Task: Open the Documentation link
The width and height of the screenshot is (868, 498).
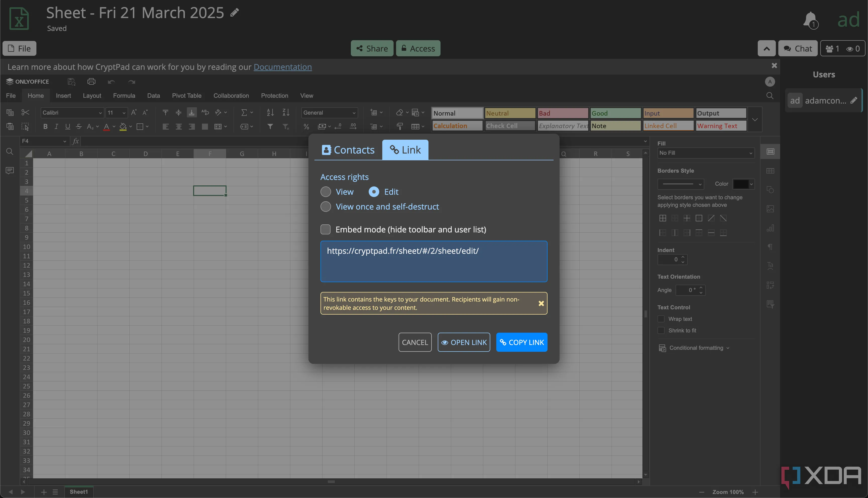Action: [x=282, y=67]
